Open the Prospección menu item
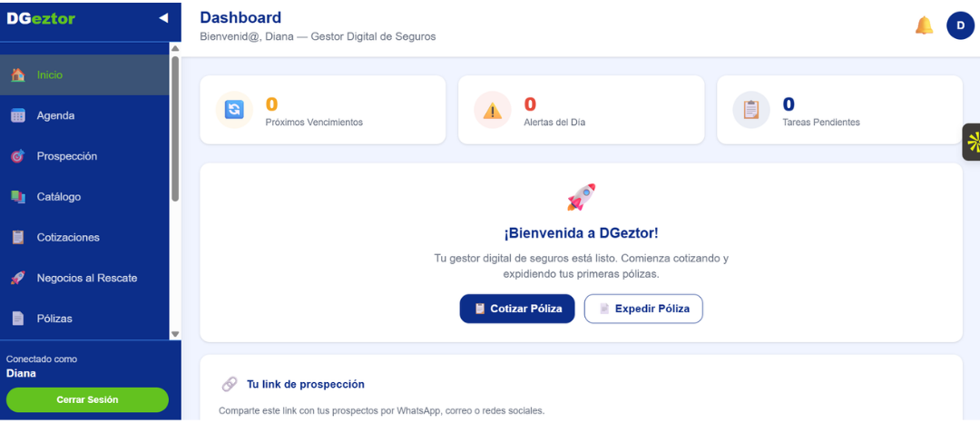This screenshot has width=980, height=423. (x=84, y=156)
